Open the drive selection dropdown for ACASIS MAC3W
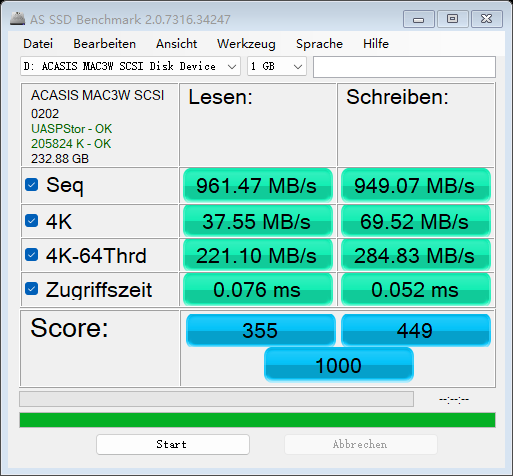The image size is (513, 476). pos(130,66)
